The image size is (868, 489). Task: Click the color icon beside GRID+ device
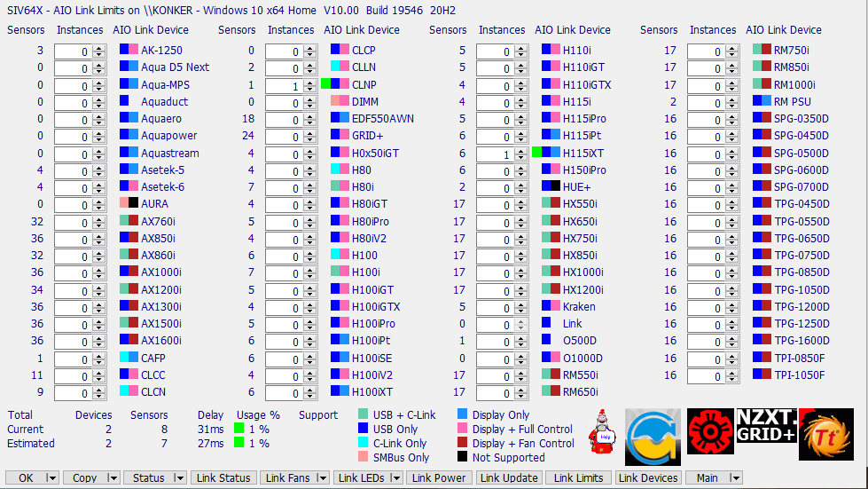[x=340, y=135]
